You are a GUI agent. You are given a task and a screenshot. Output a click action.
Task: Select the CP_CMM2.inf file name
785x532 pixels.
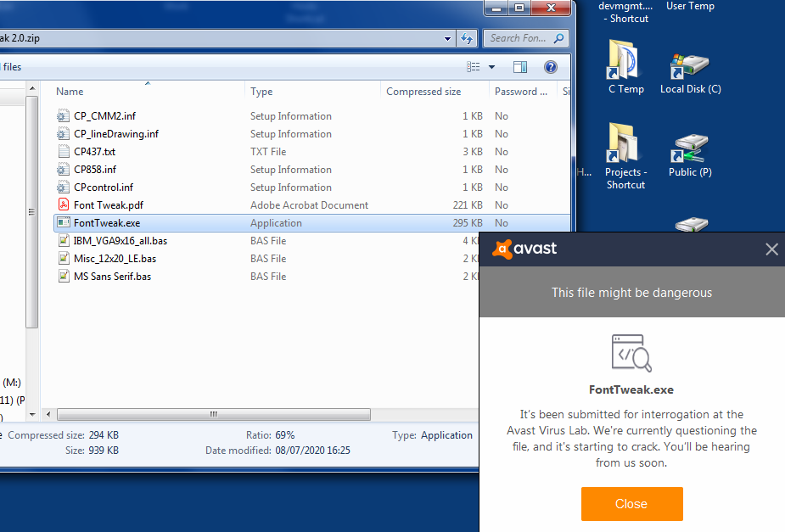pos(104,116)
